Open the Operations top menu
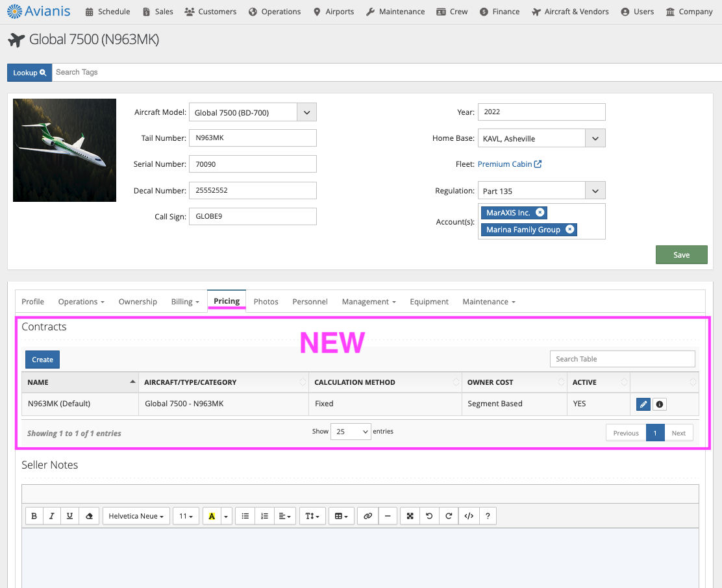This screenshot has height=588, width=722. [x=275, y=12]
